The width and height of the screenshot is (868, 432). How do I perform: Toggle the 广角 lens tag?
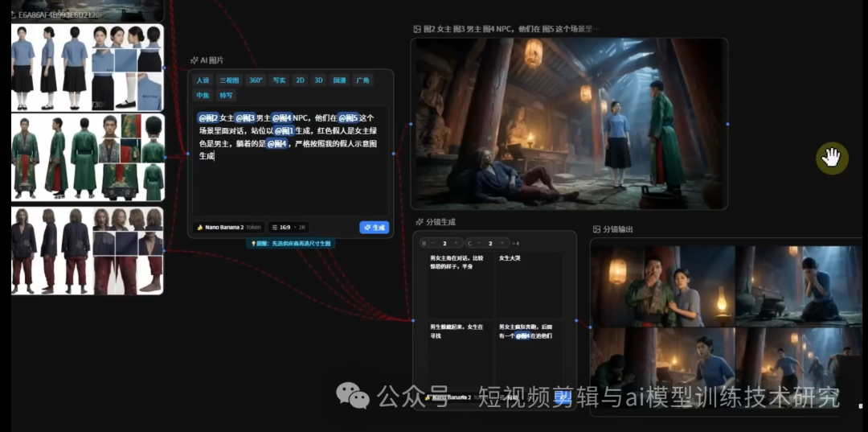pos(362,80)
